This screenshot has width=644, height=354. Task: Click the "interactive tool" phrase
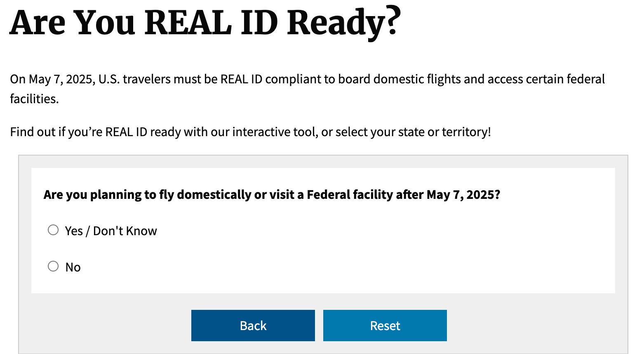[275, 132]
